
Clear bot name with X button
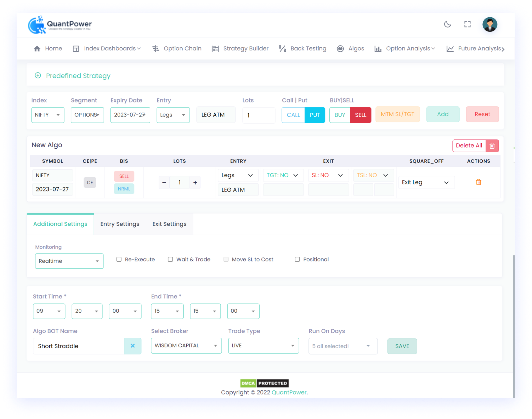pyautogui.click(x=133, y=346)
